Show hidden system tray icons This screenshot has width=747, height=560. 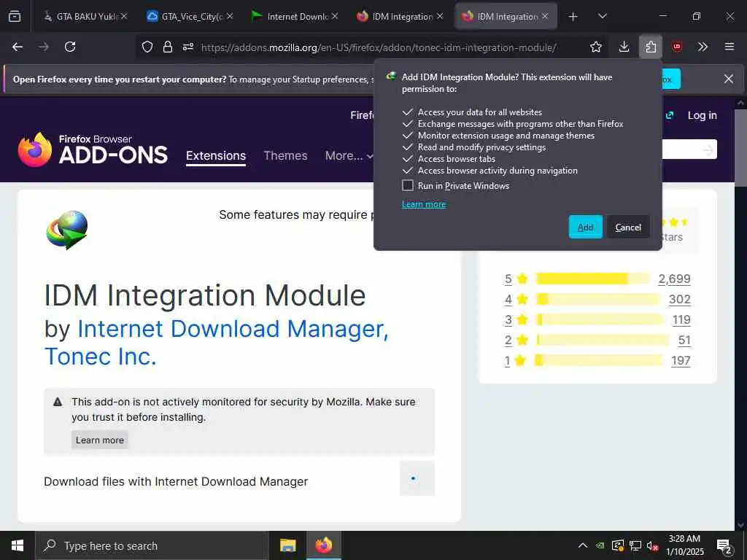coord(583,545)
